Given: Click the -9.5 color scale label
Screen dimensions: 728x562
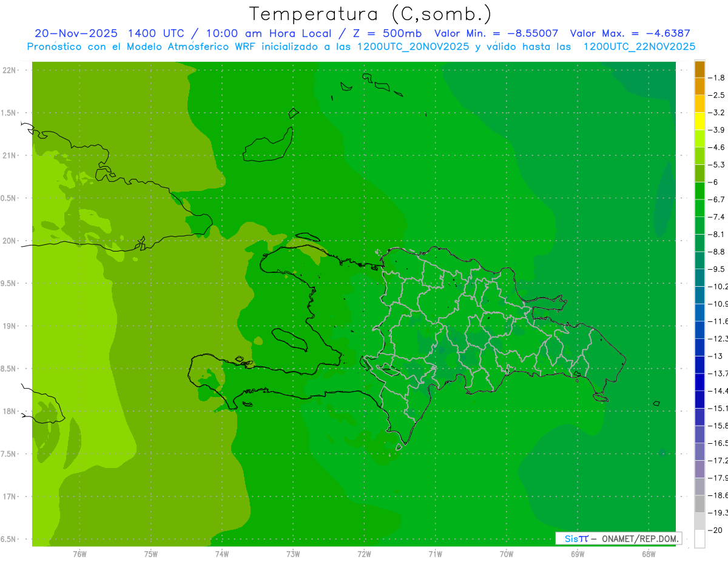Looking at the screenshot, I should 716,269.
